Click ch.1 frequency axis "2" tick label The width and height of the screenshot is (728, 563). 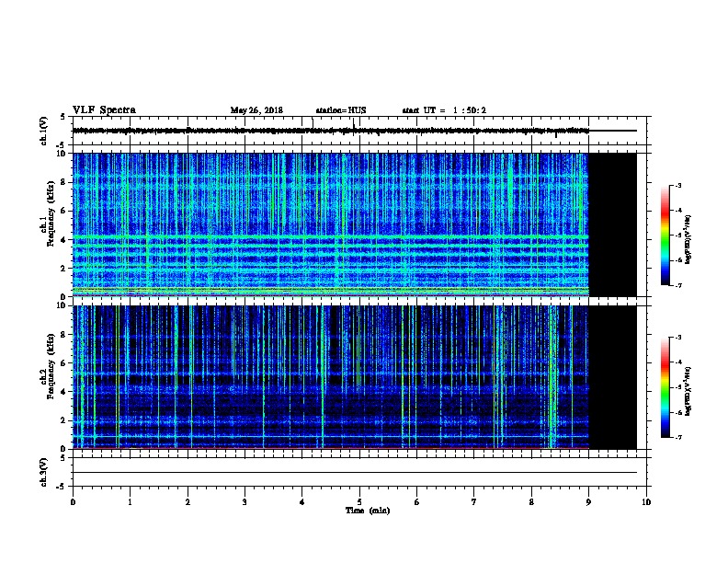[x=63, y=269]
